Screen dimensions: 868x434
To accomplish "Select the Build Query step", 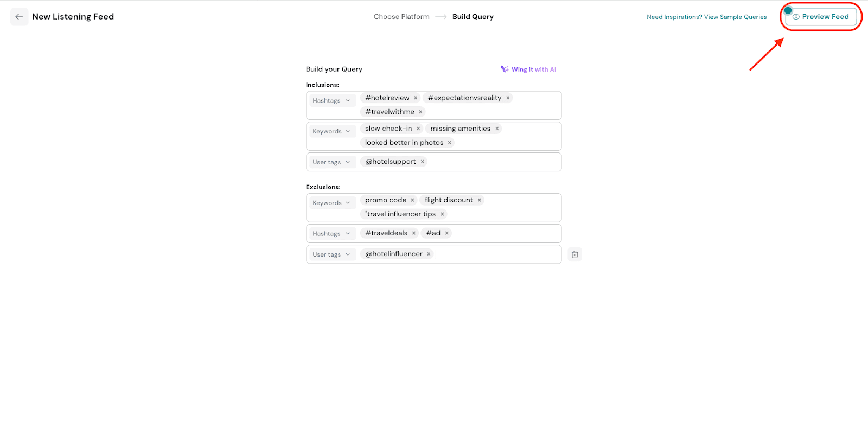I will pyautogui.click(x=473, y=17).
